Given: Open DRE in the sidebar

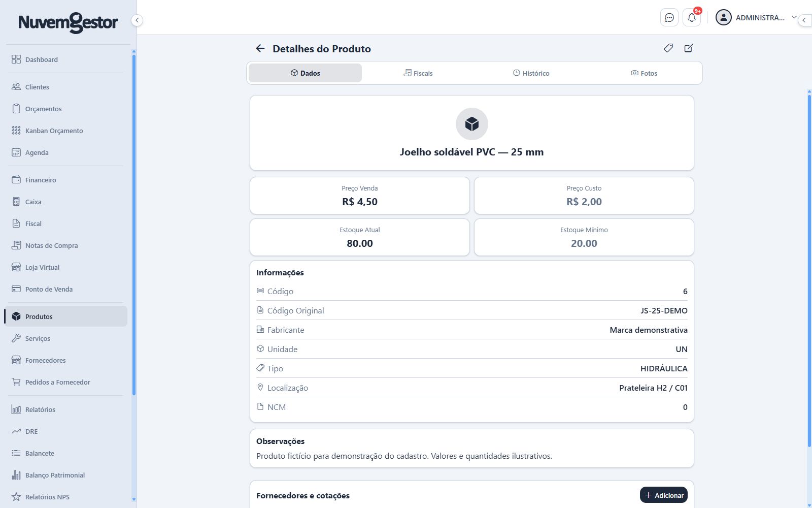Looking at the screenshot, I should click(x=65, y=431).
